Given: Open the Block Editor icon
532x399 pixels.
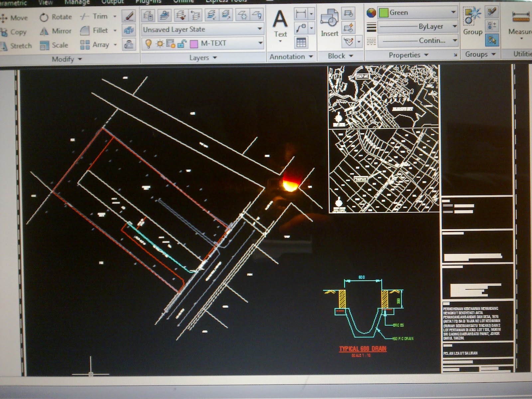Looking at the screenshot, I should (x=348, y=28).
